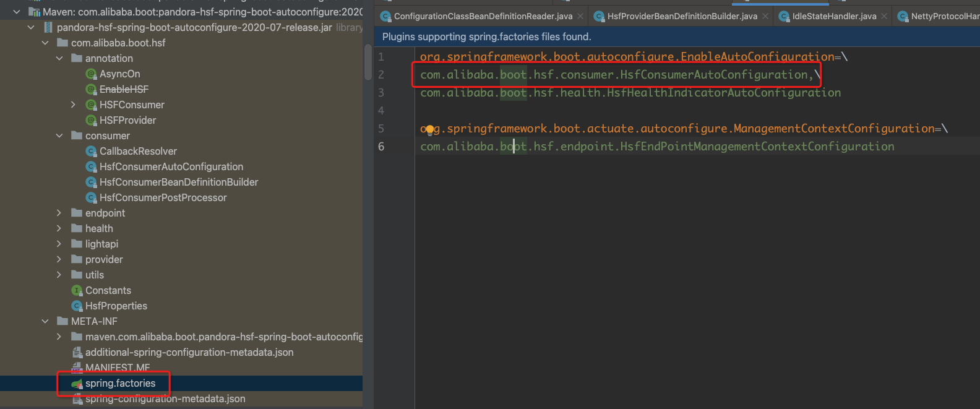Expand the HSFConsumer node
Image resolution: width=980 pixels, height=409 pixels.
click(x=74, y=105)
